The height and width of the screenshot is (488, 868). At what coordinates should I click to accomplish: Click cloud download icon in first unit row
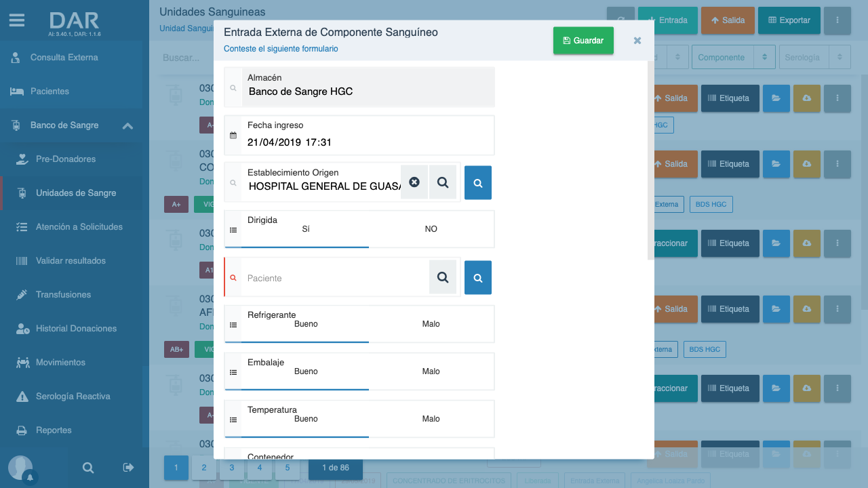pyautogui.click(x=807, y=98)
